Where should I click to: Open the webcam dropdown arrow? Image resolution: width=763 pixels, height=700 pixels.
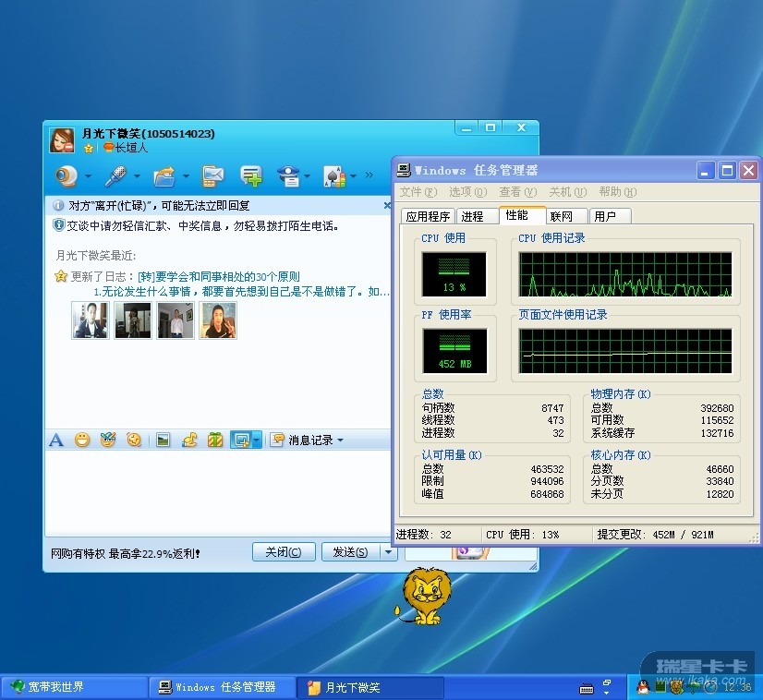88,176
